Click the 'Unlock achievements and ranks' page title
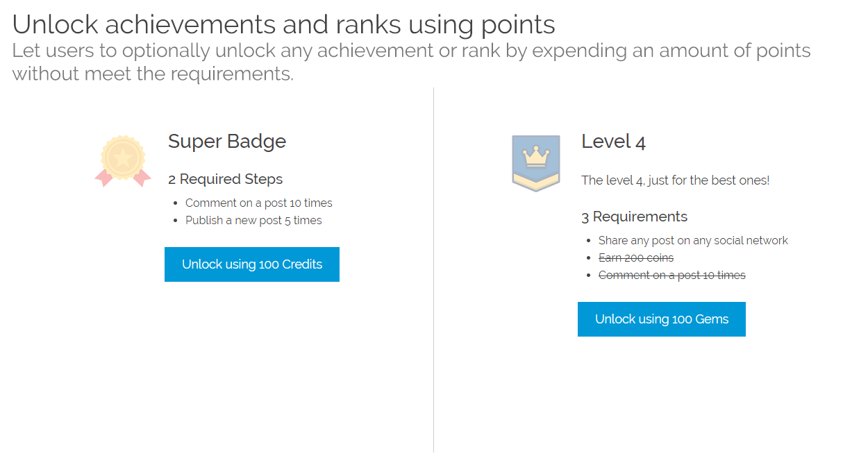Screen dimensions: 868x465 coord(284,24)
